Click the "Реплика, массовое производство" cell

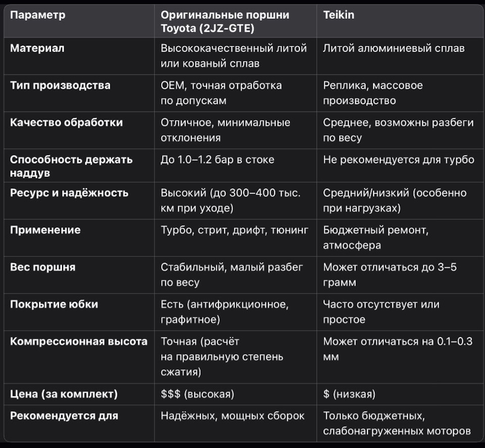coord(373,93)
